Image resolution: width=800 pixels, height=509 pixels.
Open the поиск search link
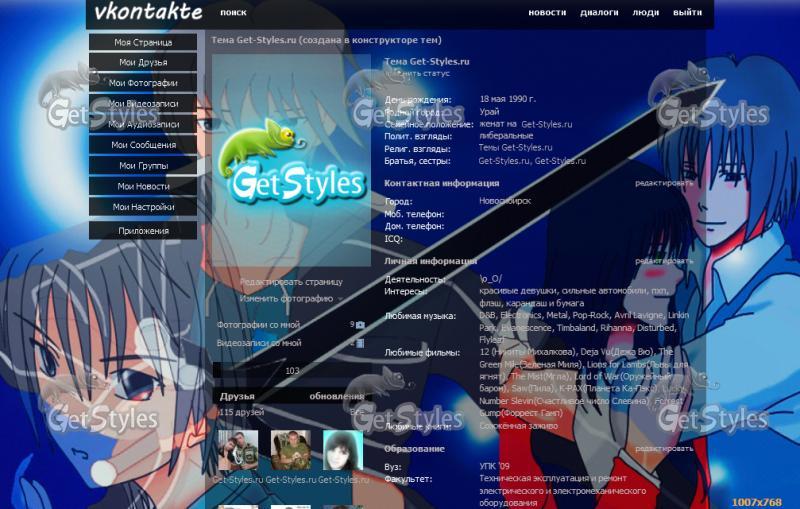233,12
